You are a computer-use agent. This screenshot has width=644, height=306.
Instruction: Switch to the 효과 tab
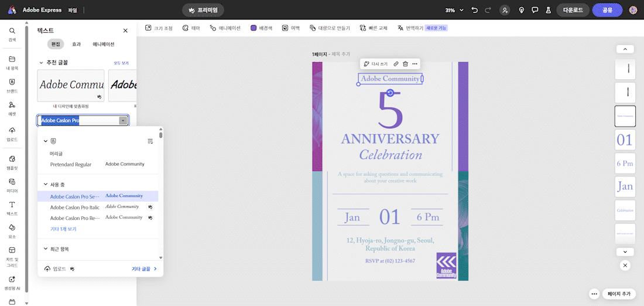click(76, 44)
